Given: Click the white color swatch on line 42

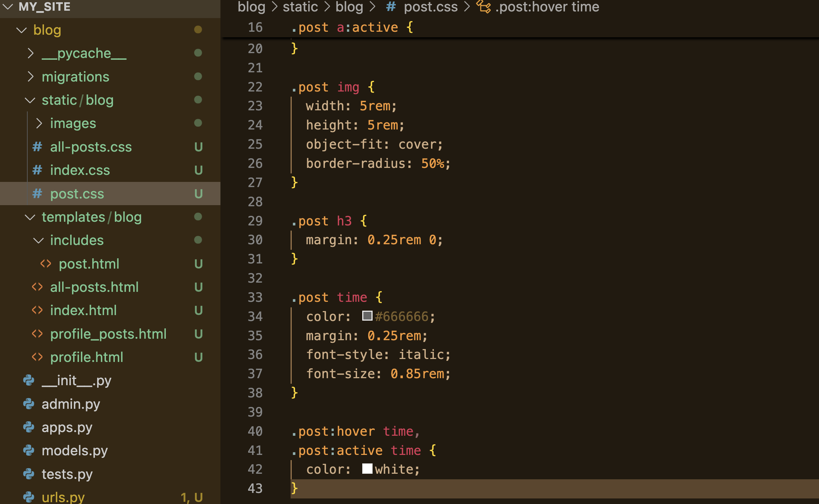Looking at the screenshot, I should 367,469.
